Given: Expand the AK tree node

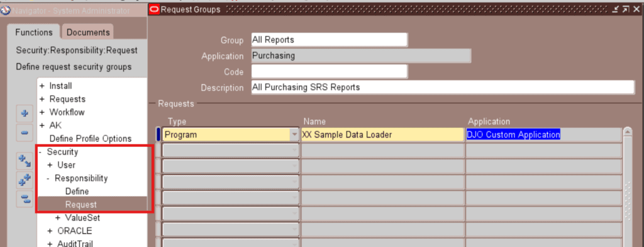Looking at the screenshot, I should (x=42, y=125).
